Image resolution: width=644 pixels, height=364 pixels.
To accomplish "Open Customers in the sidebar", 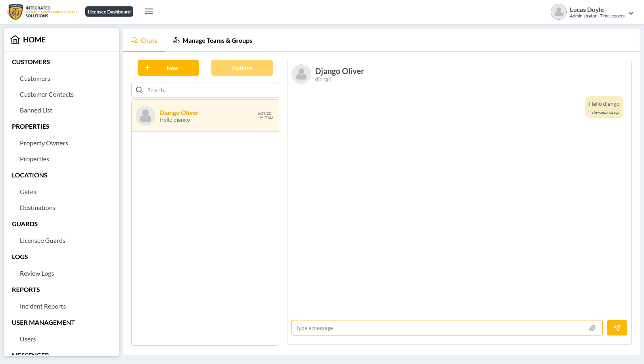I will click(x=35, y=78).
